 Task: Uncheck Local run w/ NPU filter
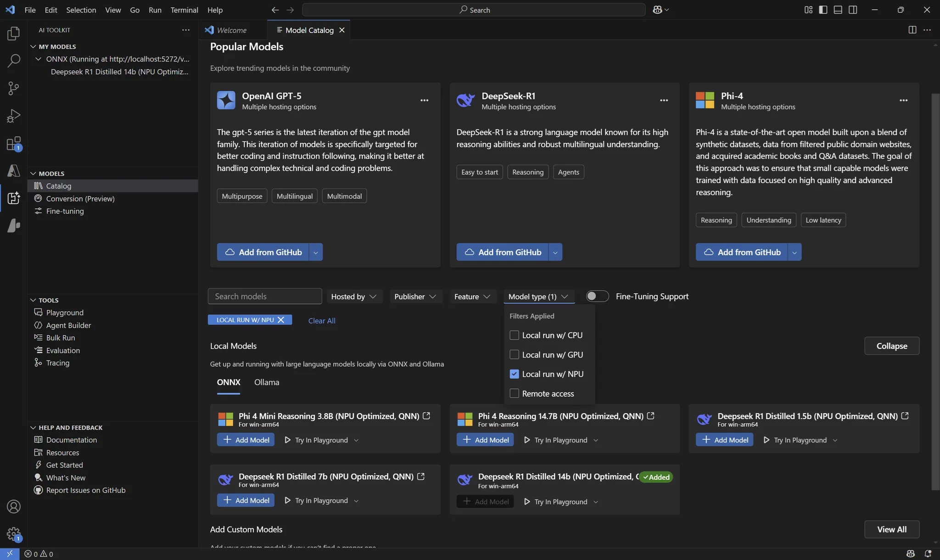coord(514,374)
